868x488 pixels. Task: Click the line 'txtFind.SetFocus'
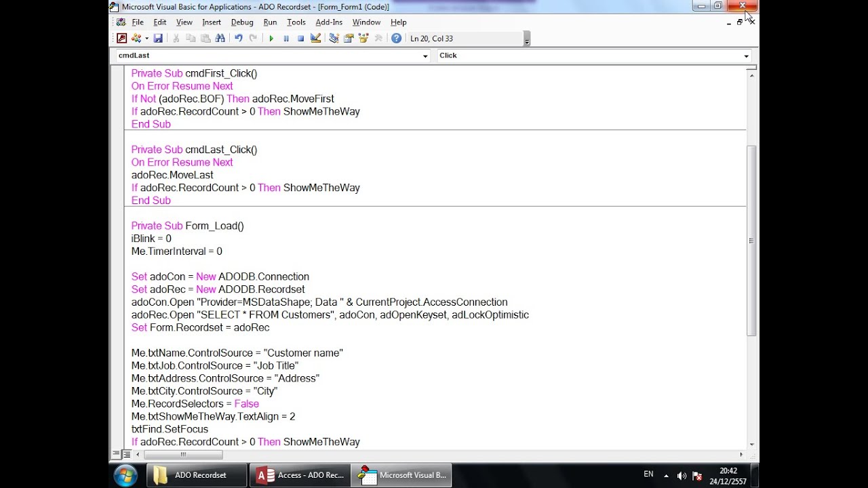coord(170,429)
